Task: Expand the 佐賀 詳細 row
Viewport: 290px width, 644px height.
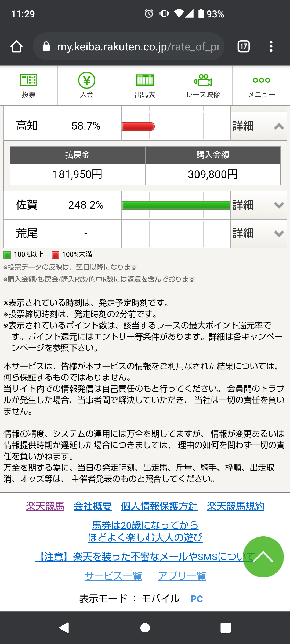Action: [258, 205]
